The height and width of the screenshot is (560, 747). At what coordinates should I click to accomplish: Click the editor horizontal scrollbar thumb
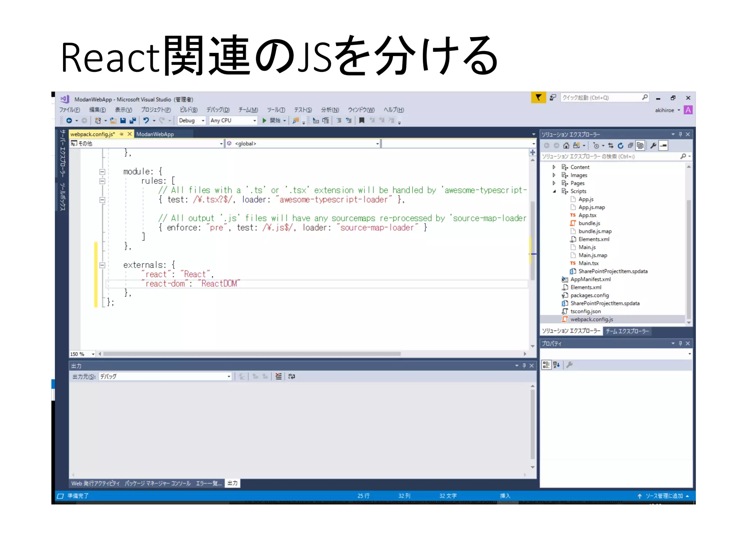[x=252, y=354]
